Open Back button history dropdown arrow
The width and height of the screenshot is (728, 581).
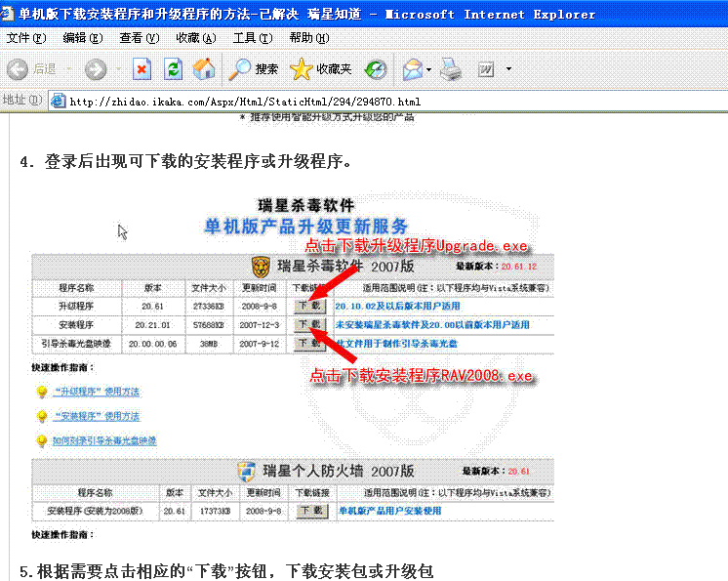click(68, 69)
